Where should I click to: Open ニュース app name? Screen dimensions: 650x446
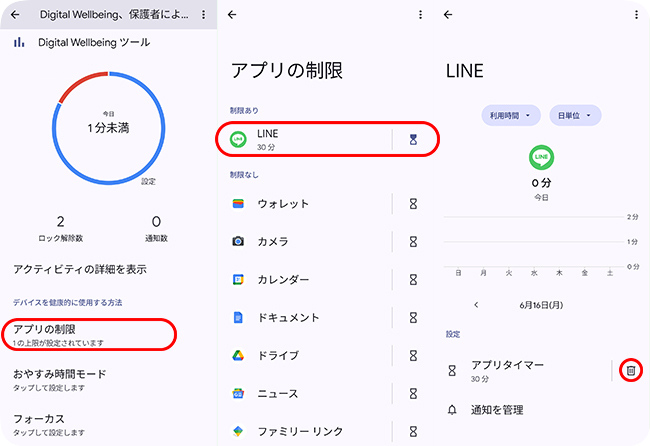point(278,393)
